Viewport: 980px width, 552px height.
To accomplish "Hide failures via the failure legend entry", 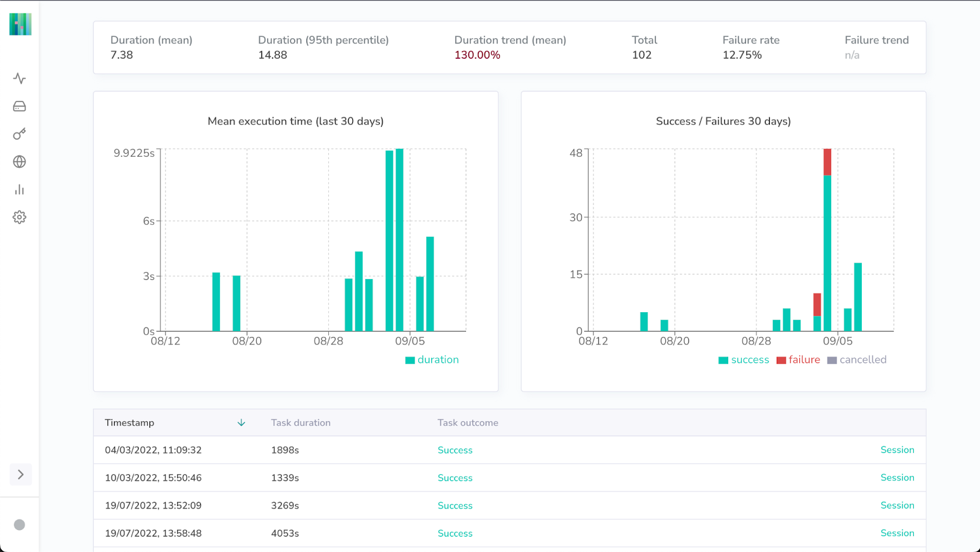I will 799,359.
